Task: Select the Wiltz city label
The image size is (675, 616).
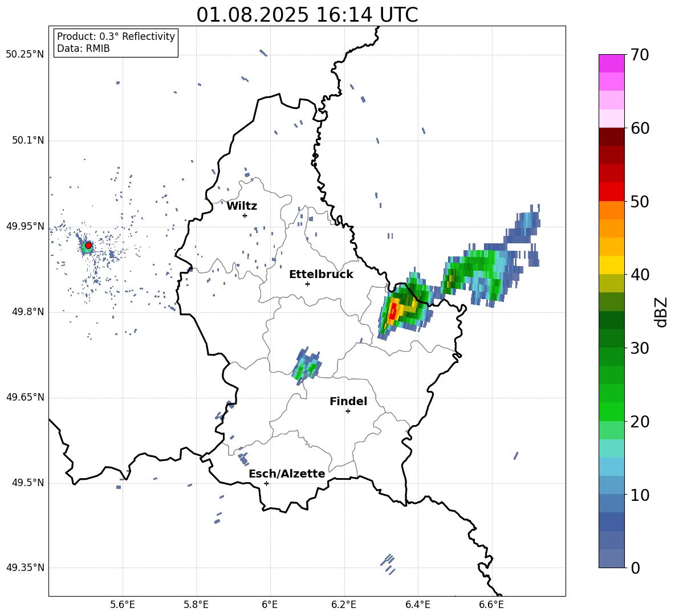Action: click(x=242, y=206)
